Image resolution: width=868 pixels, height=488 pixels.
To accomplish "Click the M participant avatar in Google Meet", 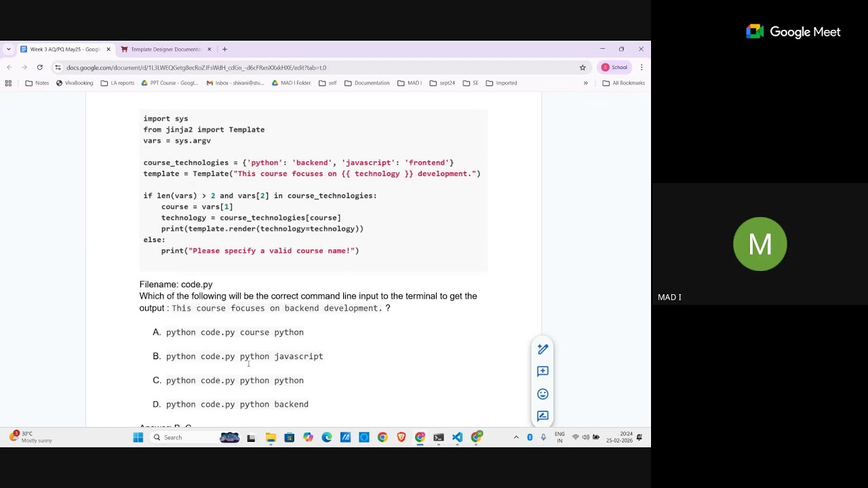I will pyautogui.click(x=760, y=244).
